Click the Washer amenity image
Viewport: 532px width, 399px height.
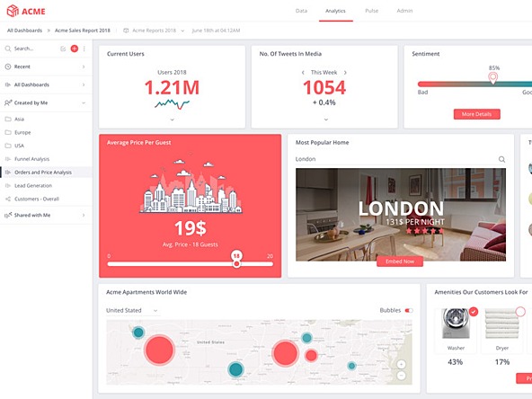click(x=456, y=324)
